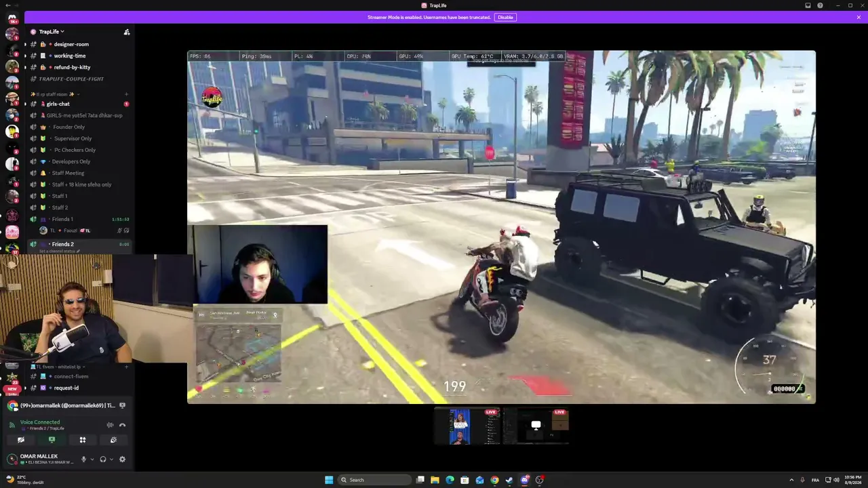Screen dimensions: 868x488
Task: Click the Voice Connected signal icon
Action: 12,425
